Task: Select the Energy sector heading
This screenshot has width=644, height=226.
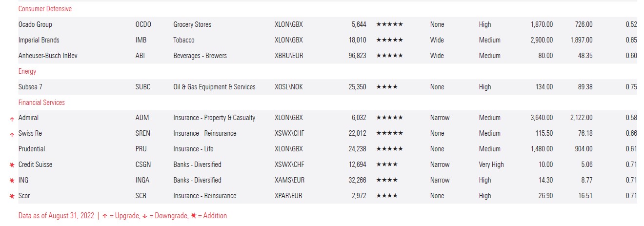Action: click(x=27, y=71)
